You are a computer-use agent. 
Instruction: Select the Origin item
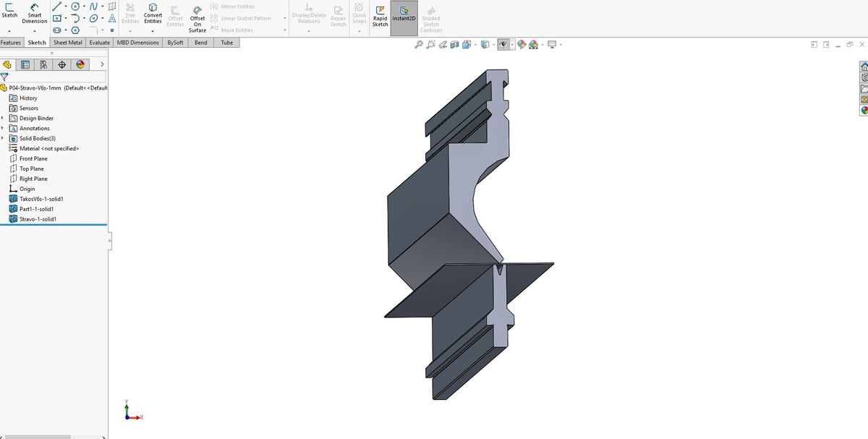coord(22,189)
